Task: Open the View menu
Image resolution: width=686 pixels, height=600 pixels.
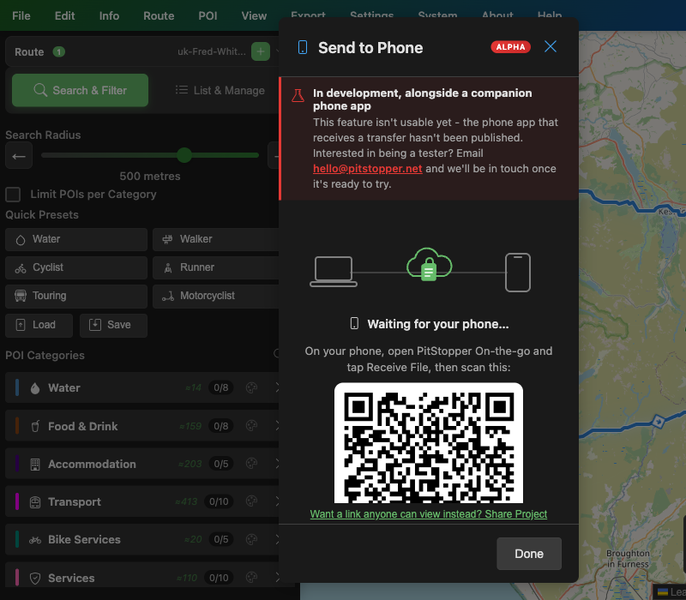Action: tap(254, 16)
